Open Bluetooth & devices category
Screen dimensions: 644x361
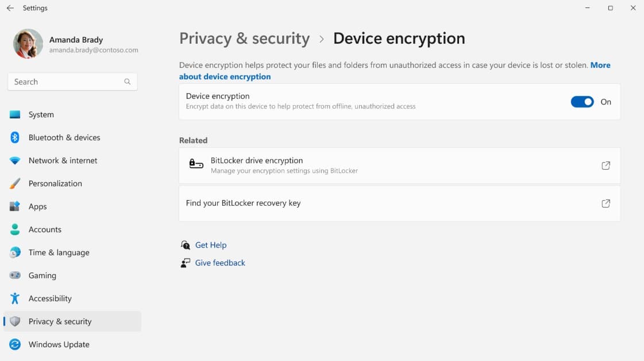72,137
